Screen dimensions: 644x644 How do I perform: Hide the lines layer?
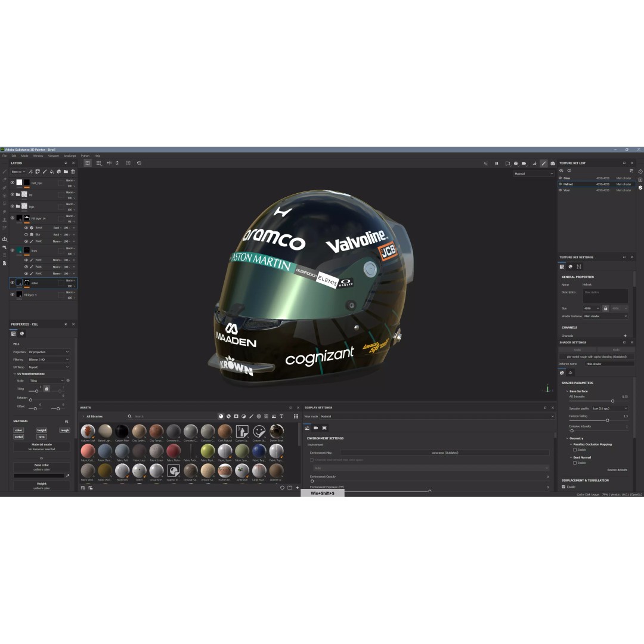(13, 250)
